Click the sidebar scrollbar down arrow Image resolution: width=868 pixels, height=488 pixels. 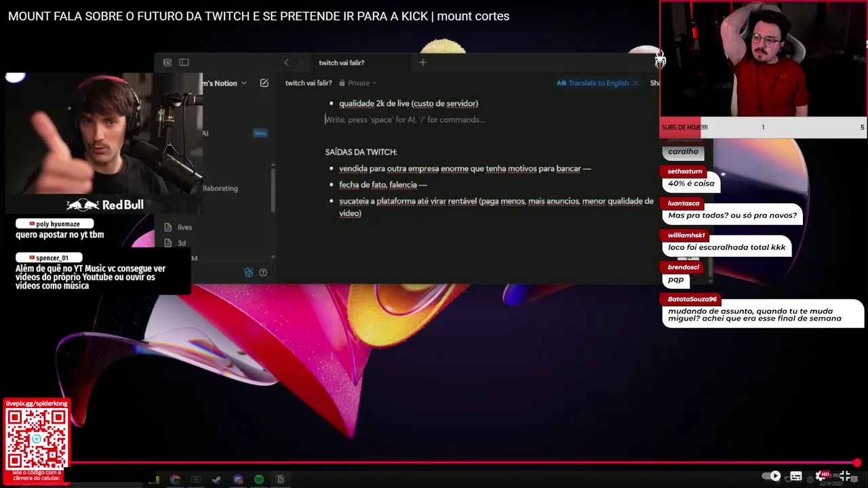coord(273,258)
